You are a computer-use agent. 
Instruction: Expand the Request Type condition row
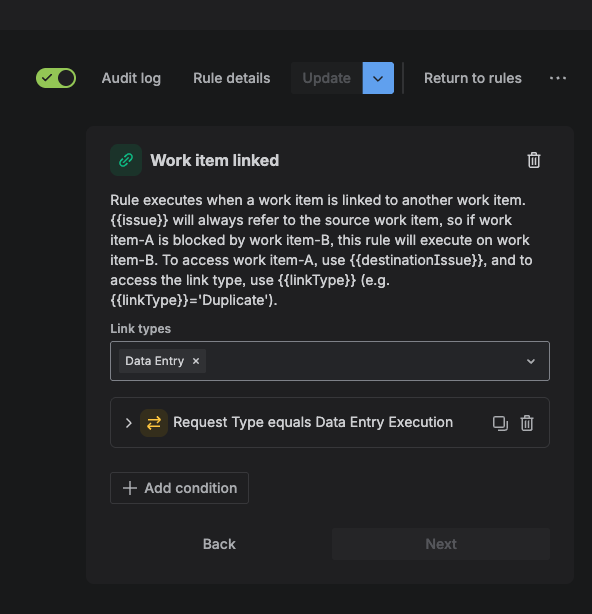point(128,423)
